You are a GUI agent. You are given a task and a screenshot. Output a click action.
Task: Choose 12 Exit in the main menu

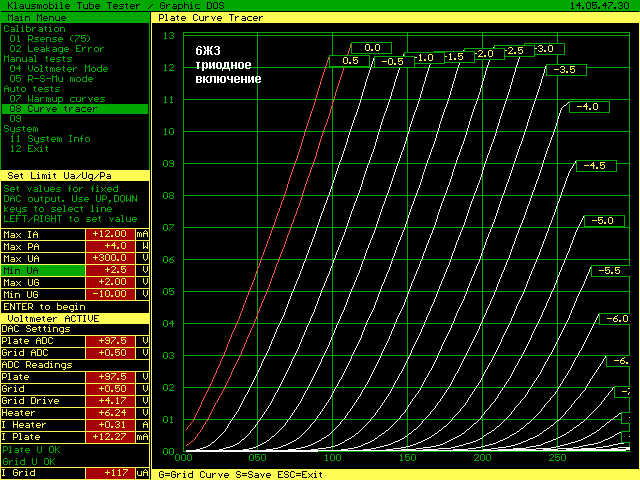pyautogui.click(x=30, y=149)
